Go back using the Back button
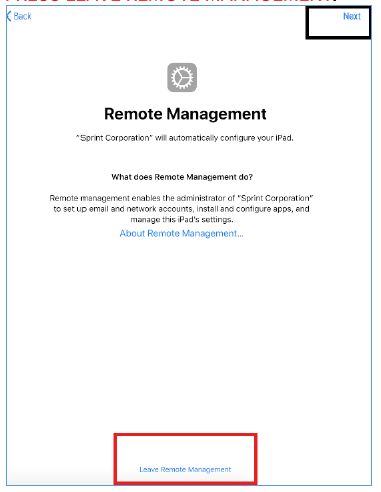Viewport: 381px width, 492px height. [19, 16]
